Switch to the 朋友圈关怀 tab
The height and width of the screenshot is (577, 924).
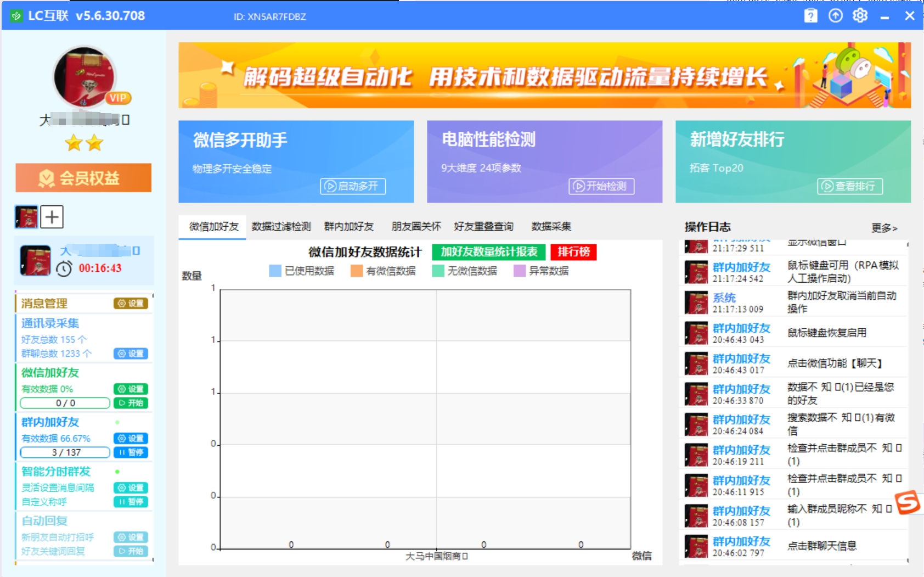(416, 227)
